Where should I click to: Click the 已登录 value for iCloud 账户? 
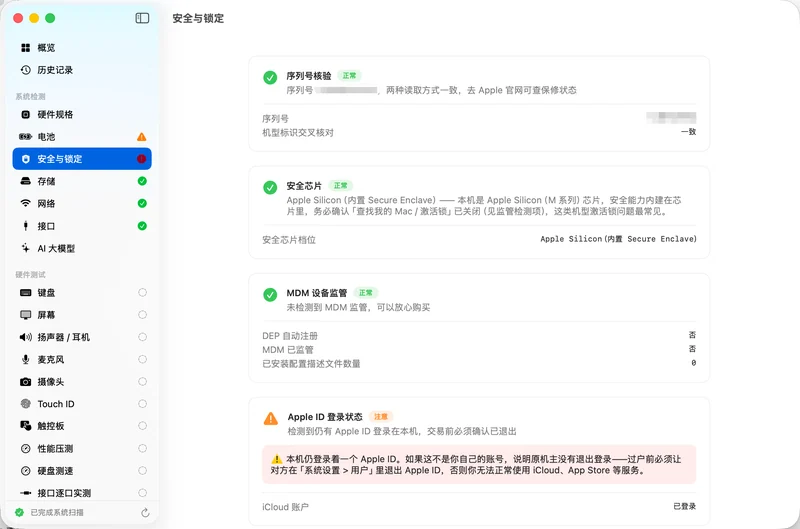pyautogui.click(x=685, y=506)
